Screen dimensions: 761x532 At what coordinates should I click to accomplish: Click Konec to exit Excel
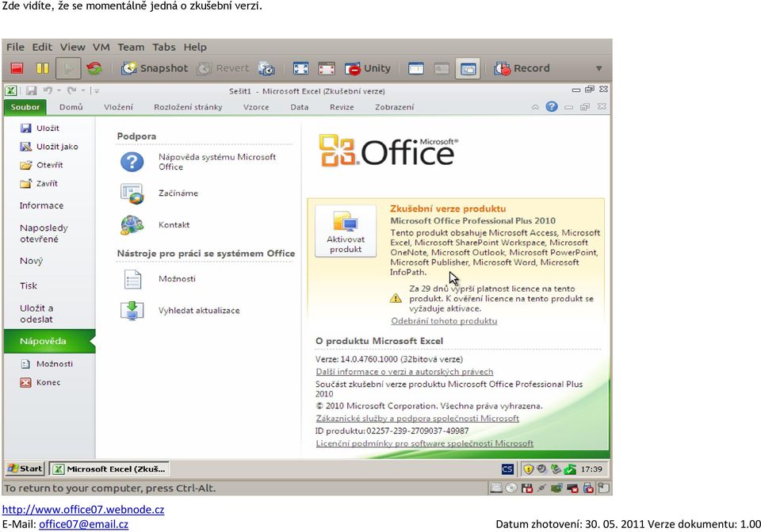coord(40,382)
